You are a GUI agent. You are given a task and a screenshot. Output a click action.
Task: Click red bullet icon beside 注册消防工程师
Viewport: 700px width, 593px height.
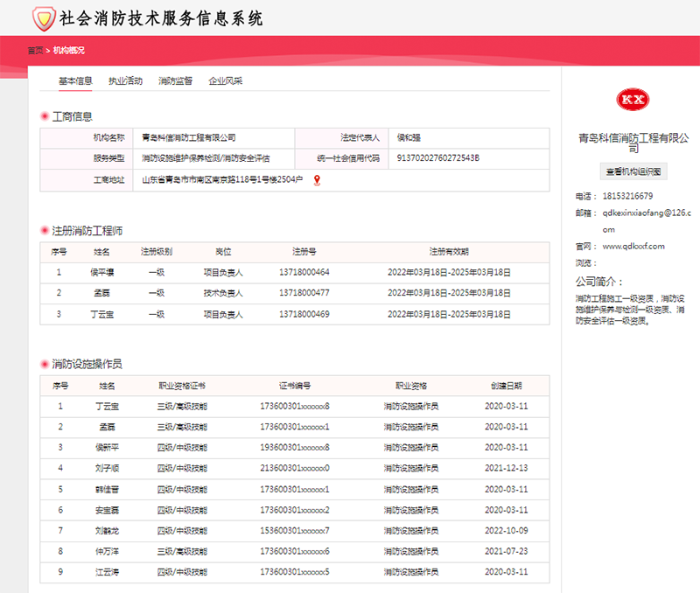pyautogui.click(x=45, y=232)
